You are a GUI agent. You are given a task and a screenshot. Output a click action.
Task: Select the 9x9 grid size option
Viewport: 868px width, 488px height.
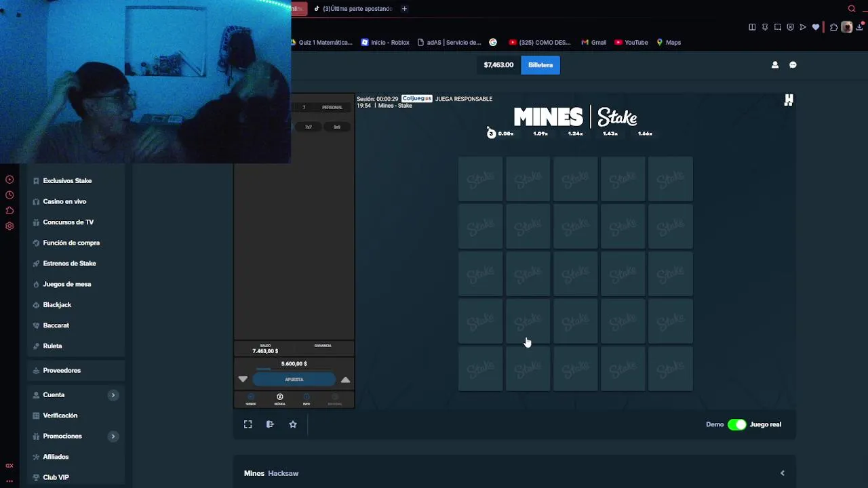click(337, 127)
